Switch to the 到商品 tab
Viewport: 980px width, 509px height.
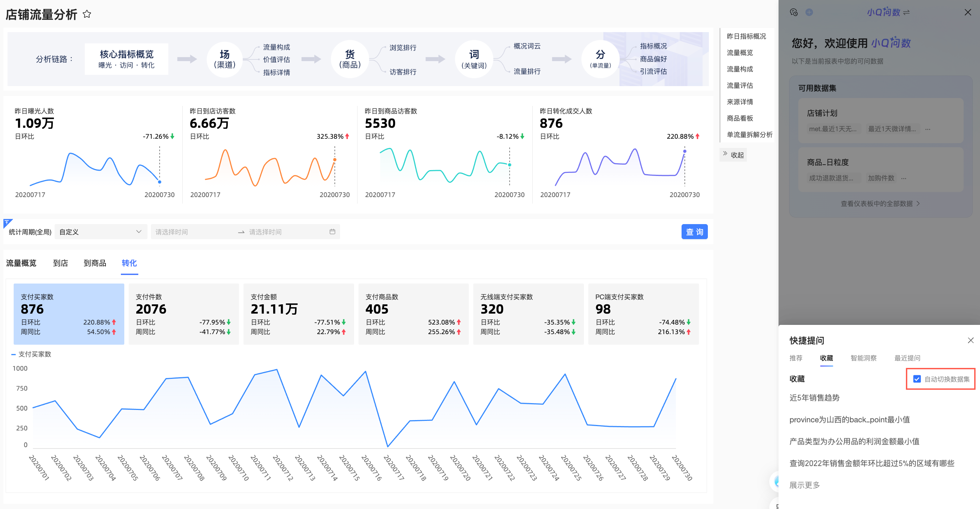[95, 263]
